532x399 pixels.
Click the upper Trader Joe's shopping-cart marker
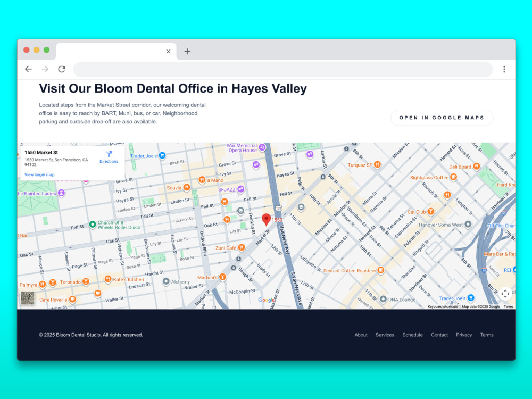(x=162, y=155)
